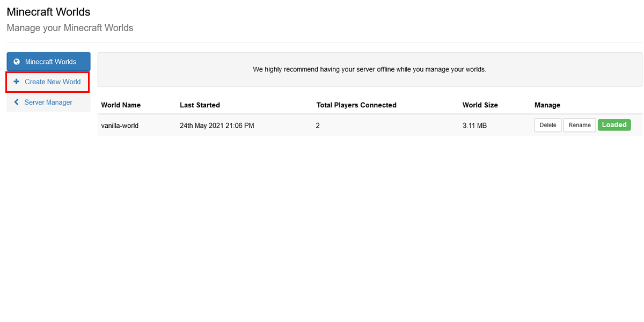Click the Last Started column header
644x322 pixels.
(200, 105)
